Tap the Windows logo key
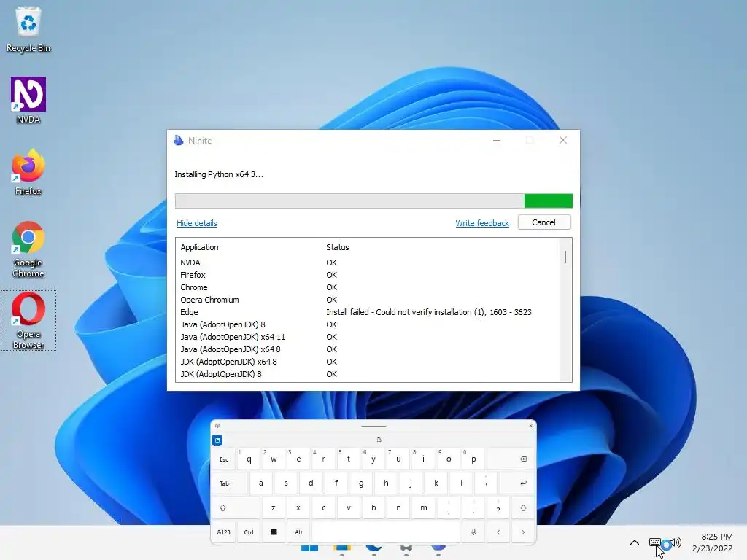 click(274, 532)
